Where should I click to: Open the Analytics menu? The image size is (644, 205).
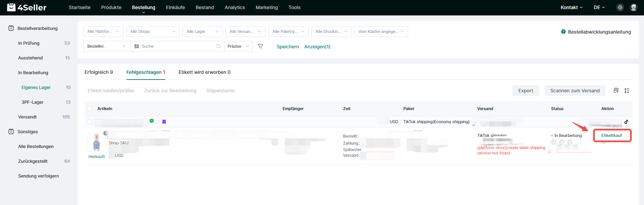pyautogui.click(x=235, y=7)
